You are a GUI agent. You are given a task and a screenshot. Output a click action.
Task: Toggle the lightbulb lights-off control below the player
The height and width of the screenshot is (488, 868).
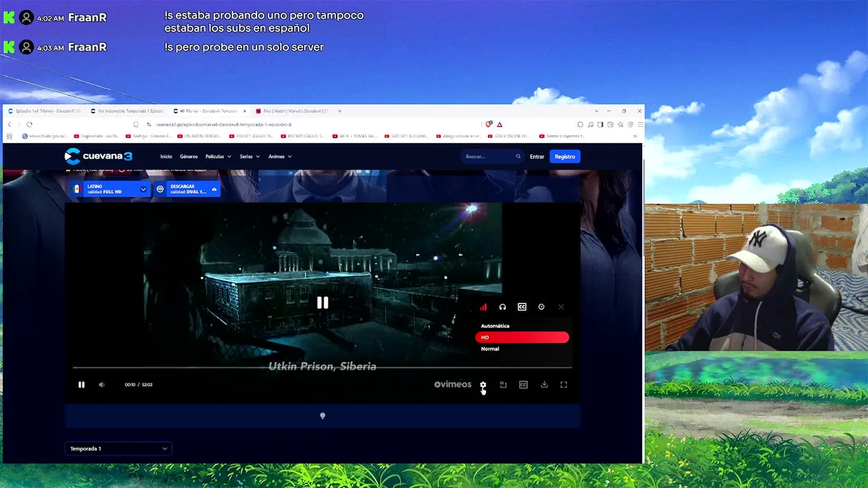click(323, 415)
